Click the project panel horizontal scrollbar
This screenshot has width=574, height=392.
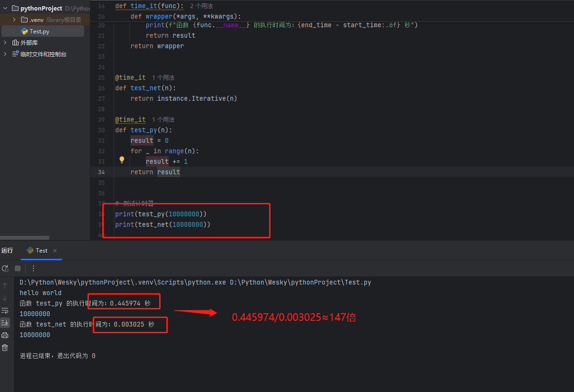coord(25,238)
